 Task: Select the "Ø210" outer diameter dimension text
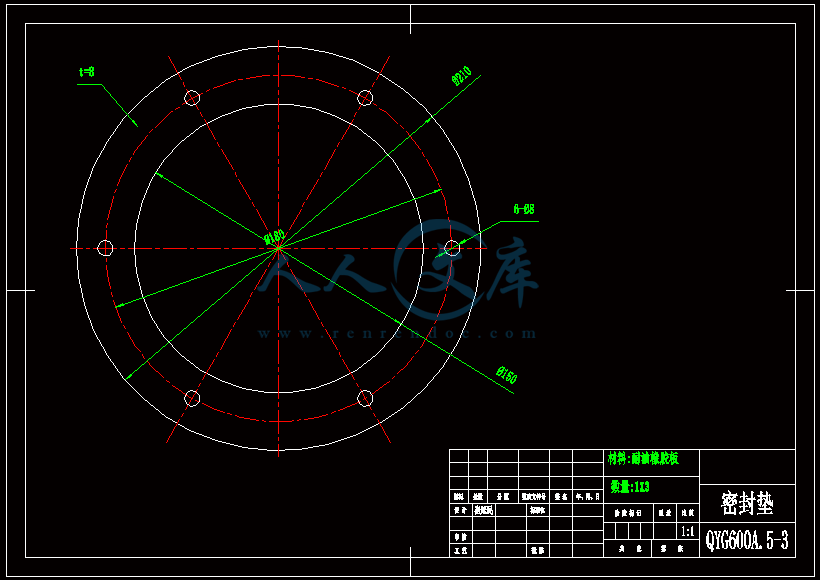(462, 76)
